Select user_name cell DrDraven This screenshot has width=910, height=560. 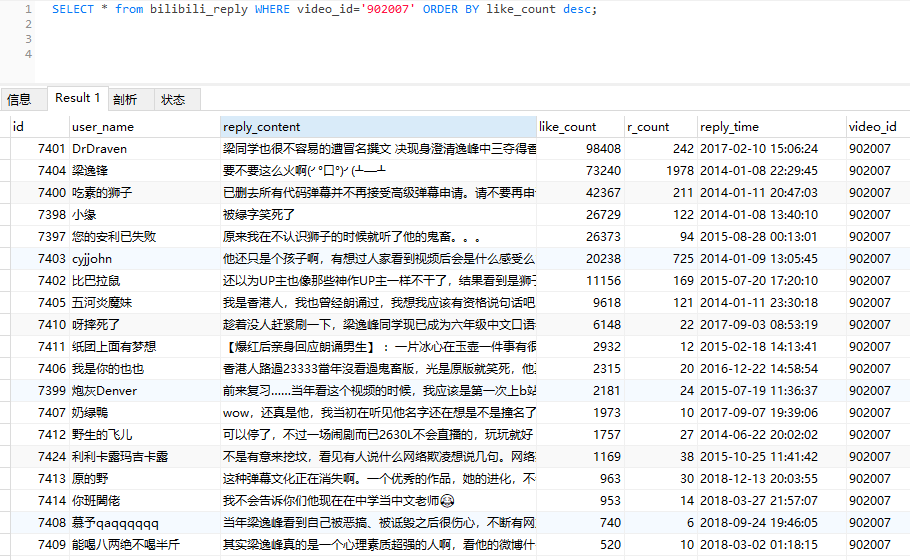145,149
